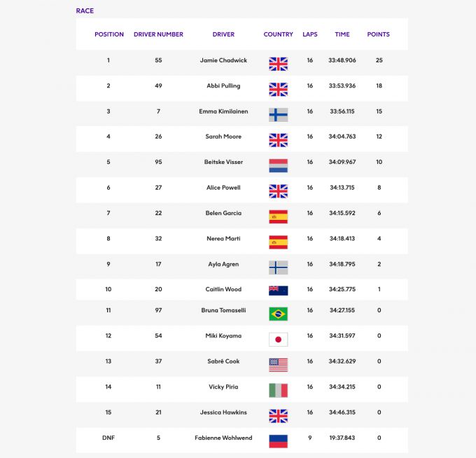Click the Finnish flag beside Emma Kimilainen
476x458 pixels.
pyautogui.click(x=278, y=115)
